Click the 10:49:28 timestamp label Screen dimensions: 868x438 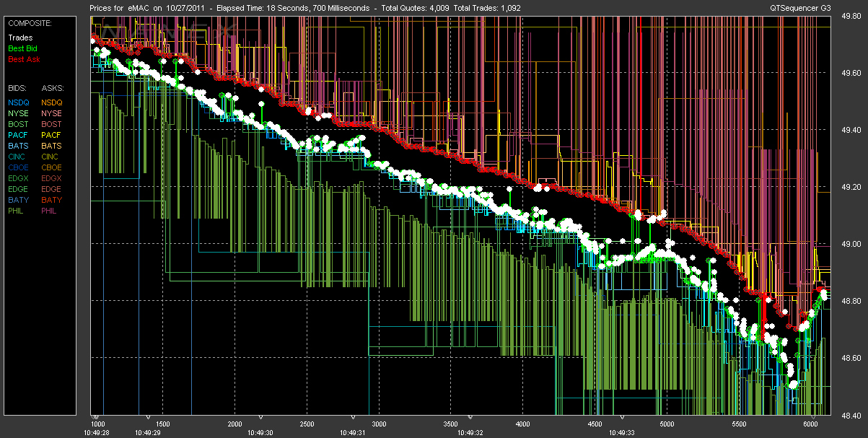click(x=98, y=432)
